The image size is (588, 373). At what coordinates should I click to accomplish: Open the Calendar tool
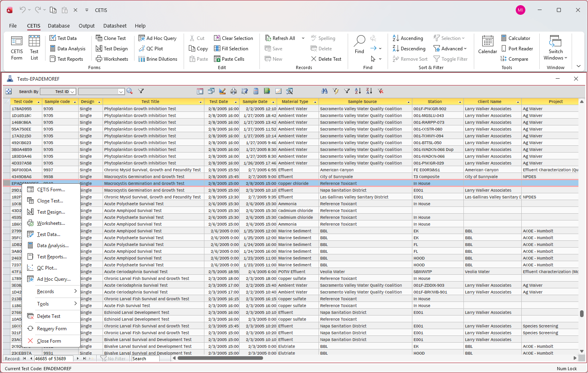[x=488, y=45]
